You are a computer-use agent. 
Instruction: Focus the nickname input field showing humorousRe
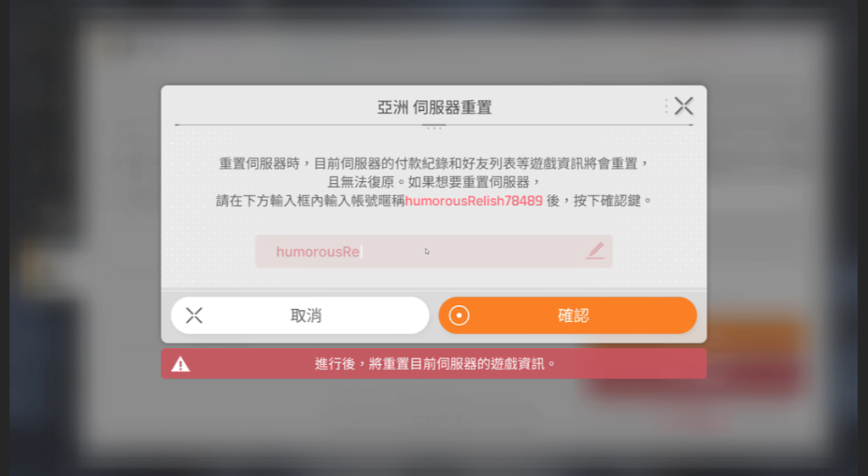tap(433, 252)
